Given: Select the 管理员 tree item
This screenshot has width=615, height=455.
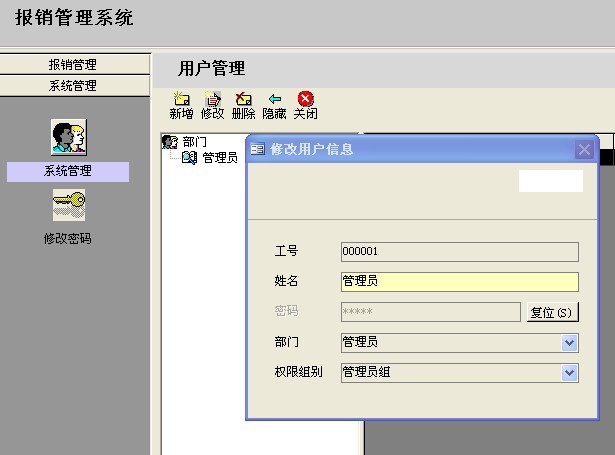Looking at the screenshot, I should [x=220, y=158].
